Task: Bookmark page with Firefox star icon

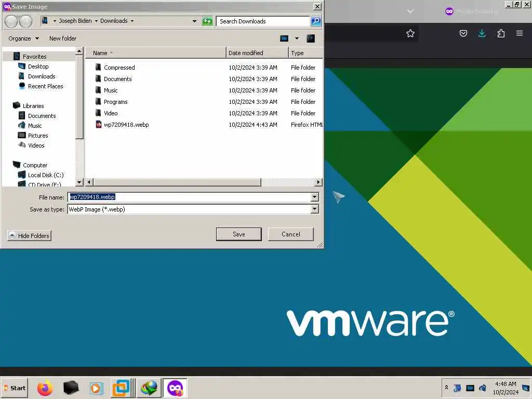Action: point(410,33)
